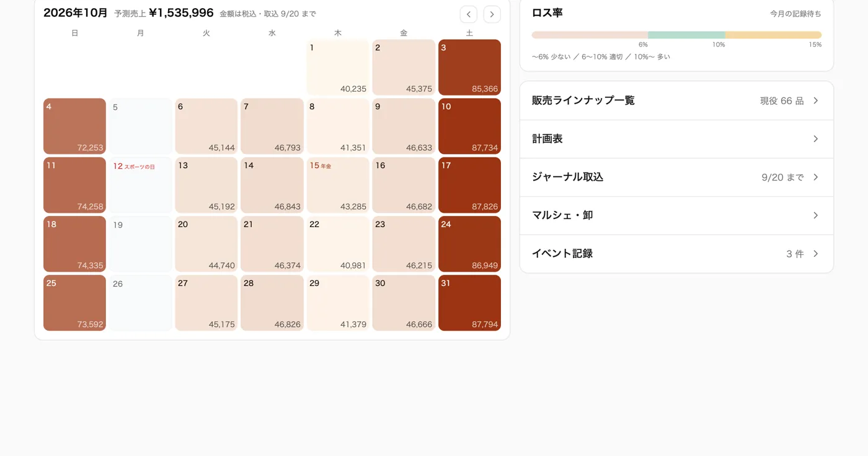Select October 8 cell showing 41,351
This screenshot has height=456, width=868.
pyautogui.click(x=338, y=127)
